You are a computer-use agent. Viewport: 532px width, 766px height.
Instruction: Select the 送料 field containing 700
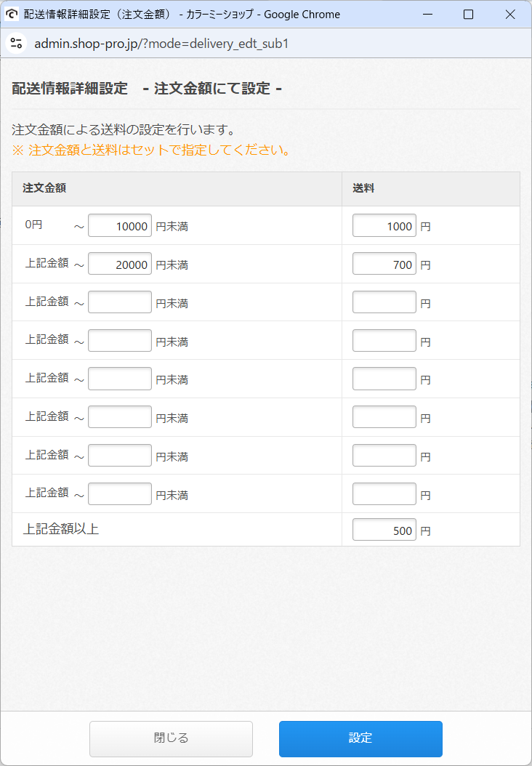(384, 264)
